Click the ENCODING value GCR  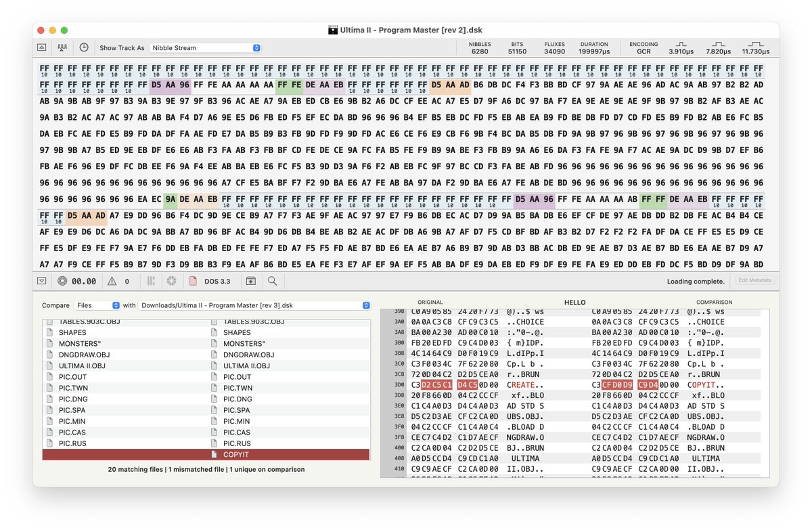(x=644, y=51)
